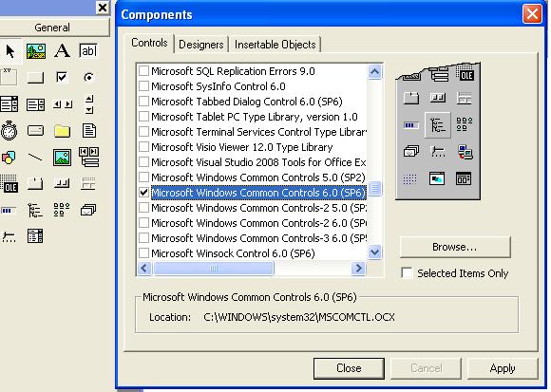Select Microsoft Windows Common Controls-3 6.0 row
This screenshot has width=551, height=392.
pyautogui.click(x=253, y=238)
